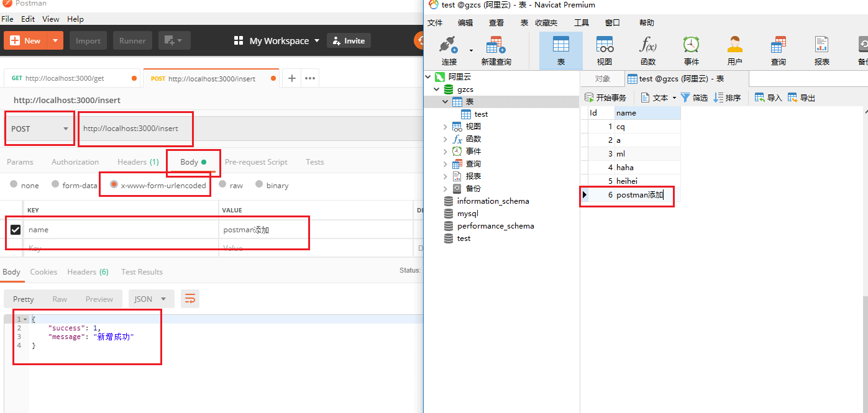Switch to the GET localhost:3000/get tab

pyautogui.click(x=73, y=78)
